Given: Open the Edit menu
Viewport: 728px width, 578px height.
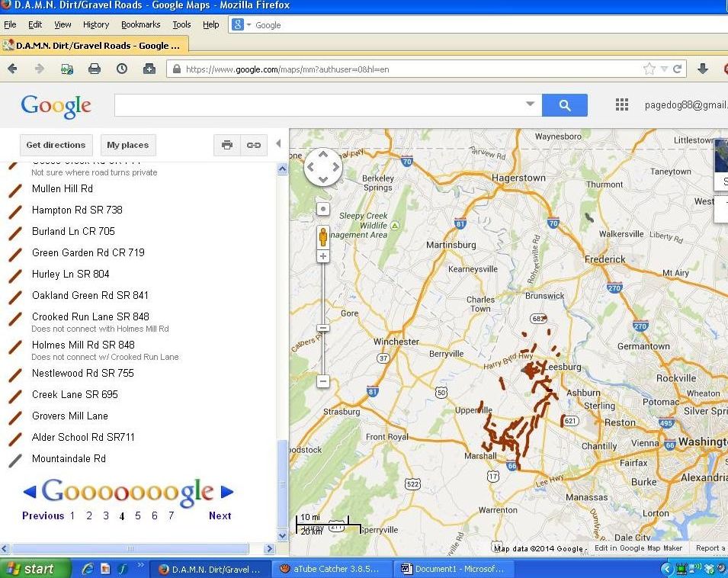Looking at the screenshot, I should pos(35,24).
